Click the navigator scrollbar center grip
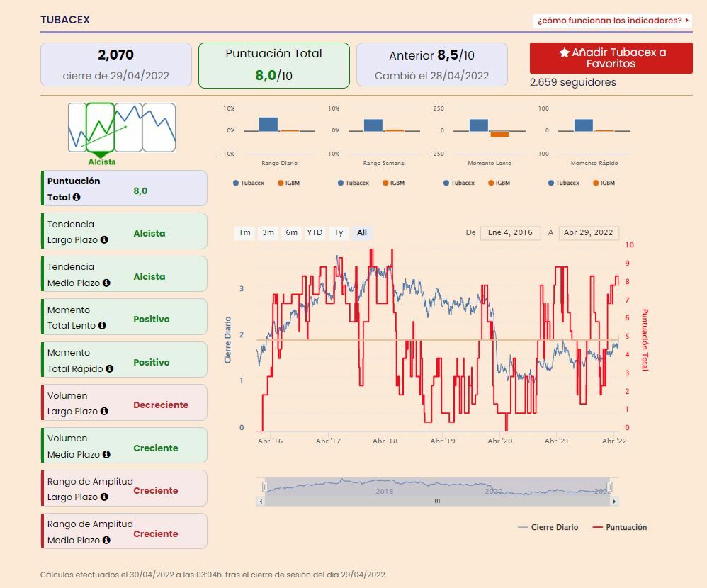 coord(437,501)
